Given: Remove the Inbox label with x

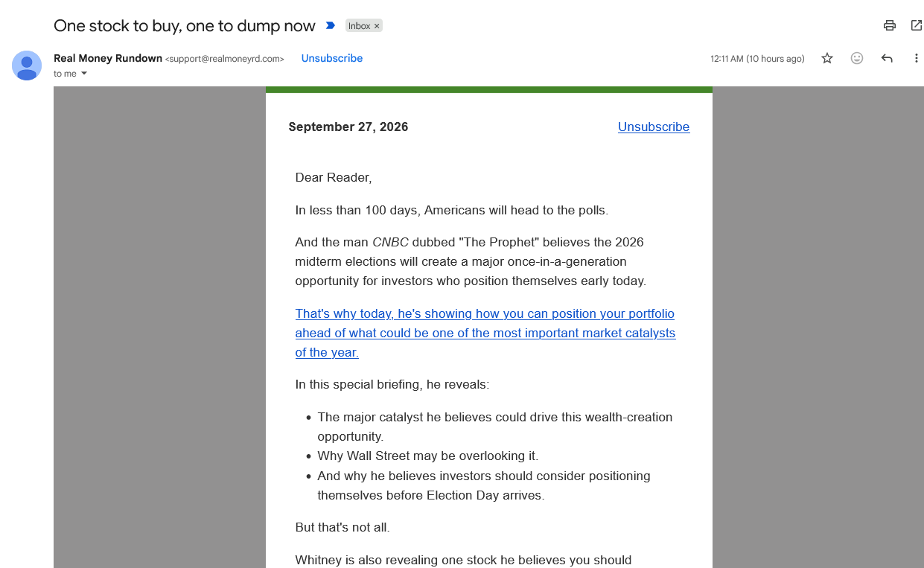Looking at the screenshot, I should pyautogui.click(x=377, y=26).
